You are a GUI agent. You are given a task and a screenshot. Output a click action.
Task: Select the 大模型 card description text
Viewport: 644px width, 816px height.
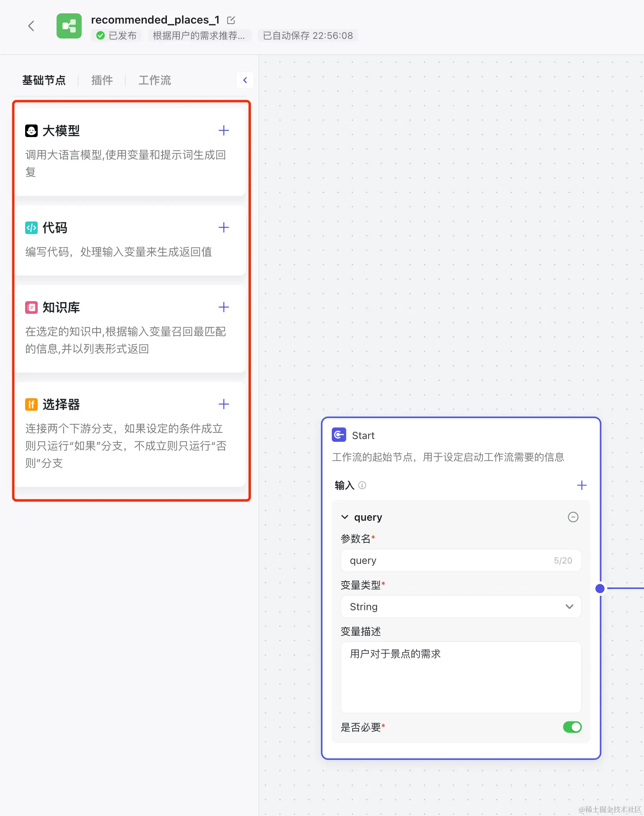pyautogui.click(x=126, y=163)
